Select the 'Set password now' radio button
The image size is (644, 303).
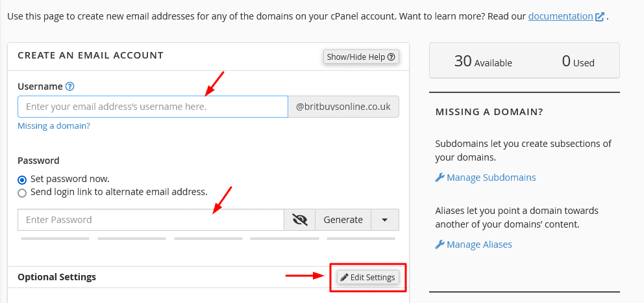click(x=22, y=179)
